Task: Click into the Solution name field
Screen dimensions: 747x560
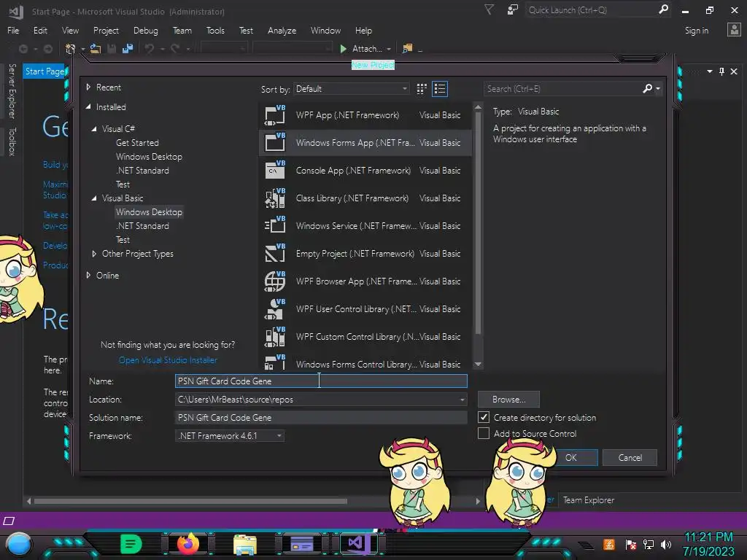Action: (321, 418)
